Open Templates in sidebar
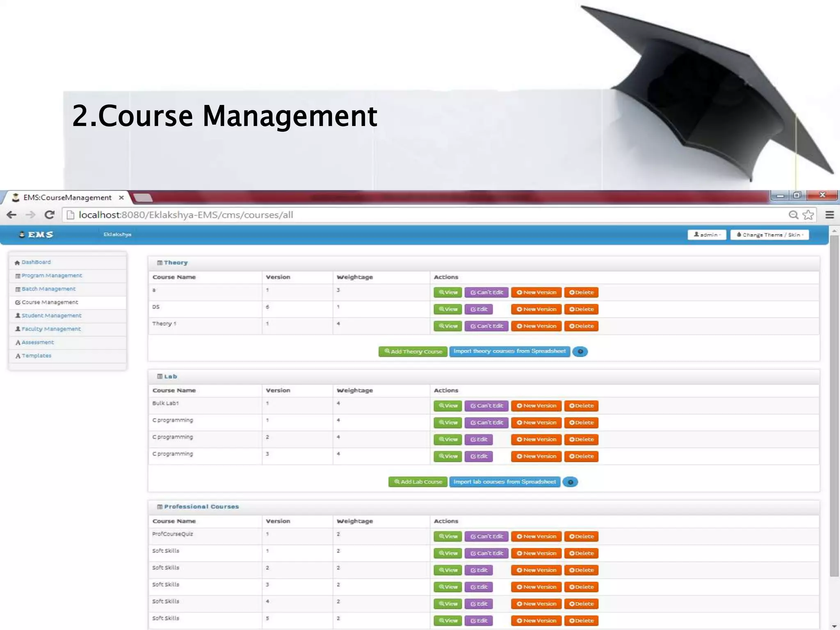840x630 pixels. tap(68, 356)
